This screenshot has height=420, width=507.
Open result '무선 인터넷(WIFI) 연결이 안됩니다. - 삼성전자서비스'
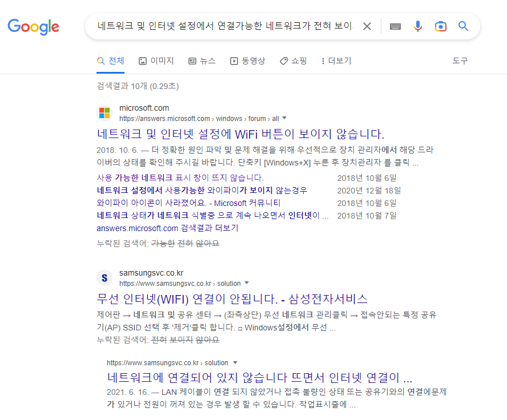pyautogui.click(x=232, y=299)
